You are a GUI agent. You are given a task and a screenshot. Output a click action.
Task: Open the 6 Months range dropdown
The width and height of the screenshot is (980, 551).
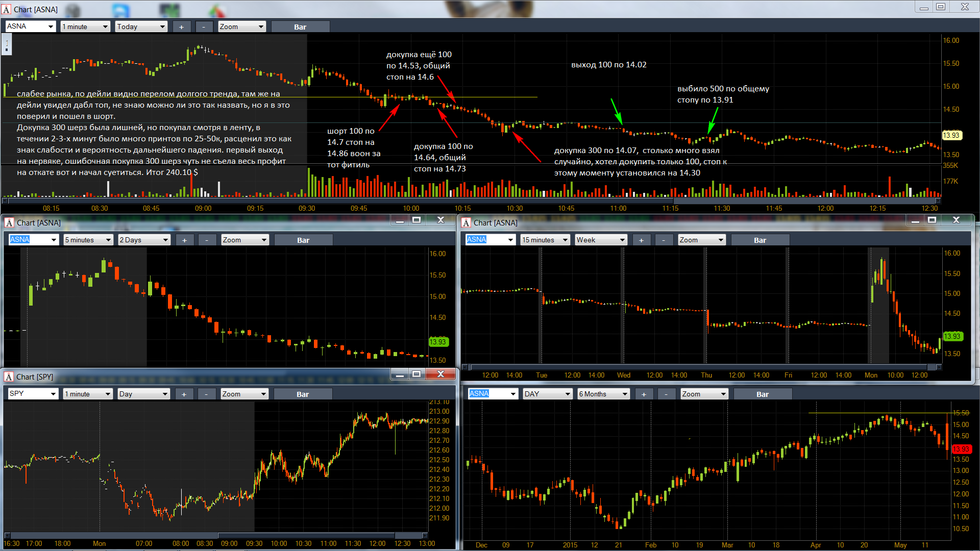tap(603, 394)
